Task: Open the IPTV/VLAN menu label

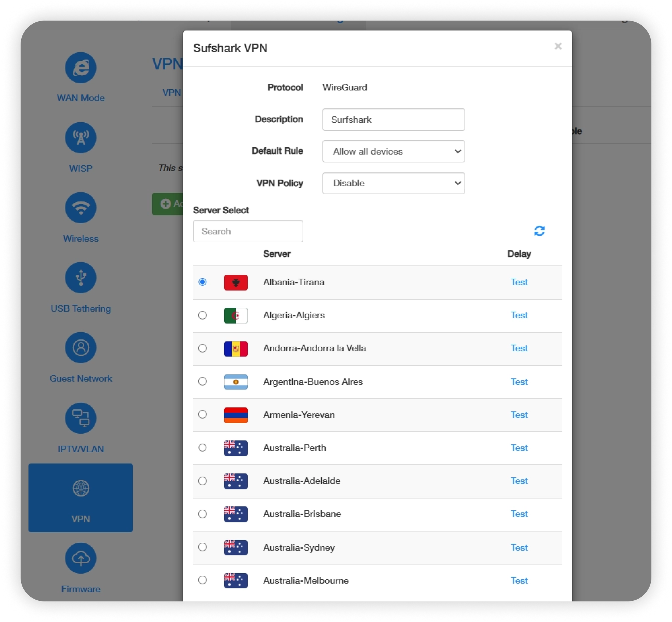Action: pyautogui.click(x=81, y=449)
